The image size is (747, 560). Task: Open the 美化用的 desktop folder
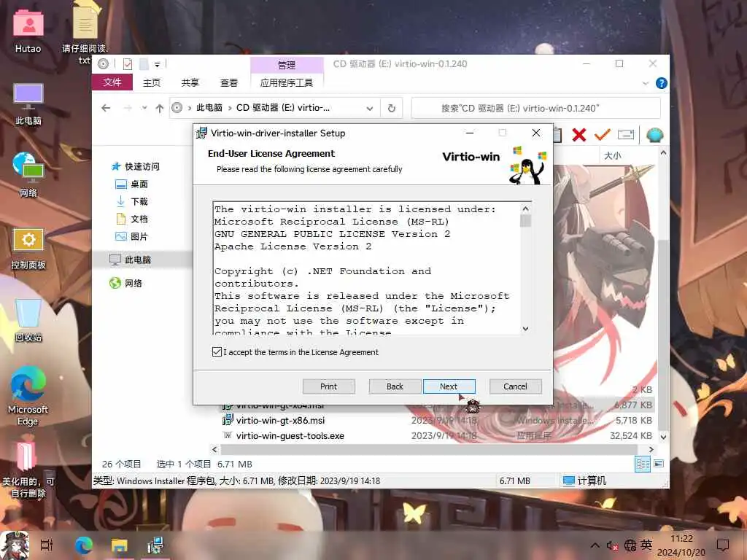(x=28, y=470)
